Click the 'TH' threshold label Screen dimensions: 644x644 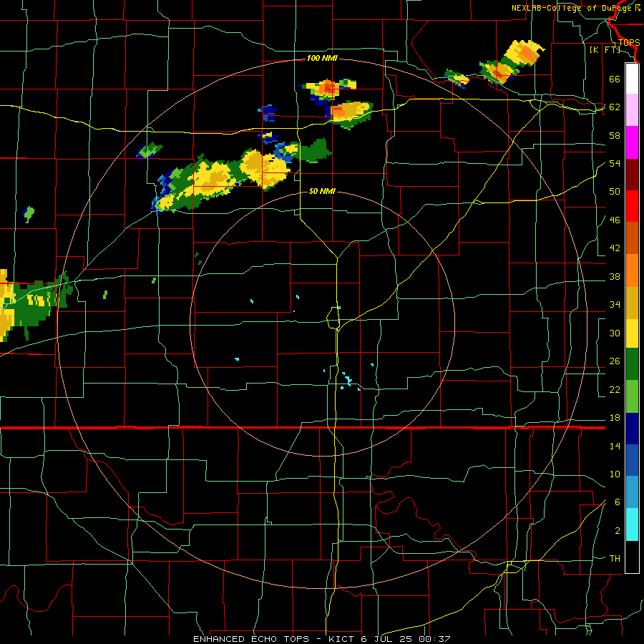[615, 559]
